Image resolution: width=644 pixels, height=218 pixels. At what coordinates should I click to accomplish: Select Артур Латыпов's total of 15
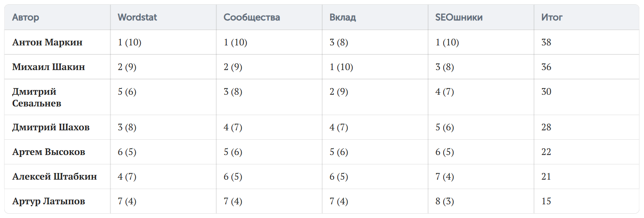click(546, 201)
